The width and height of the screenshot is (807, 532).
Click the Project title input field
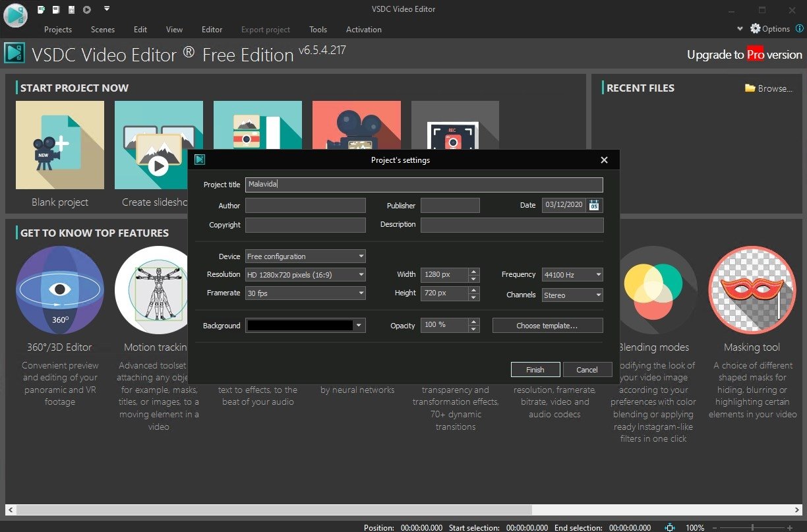tap(424, 185)
